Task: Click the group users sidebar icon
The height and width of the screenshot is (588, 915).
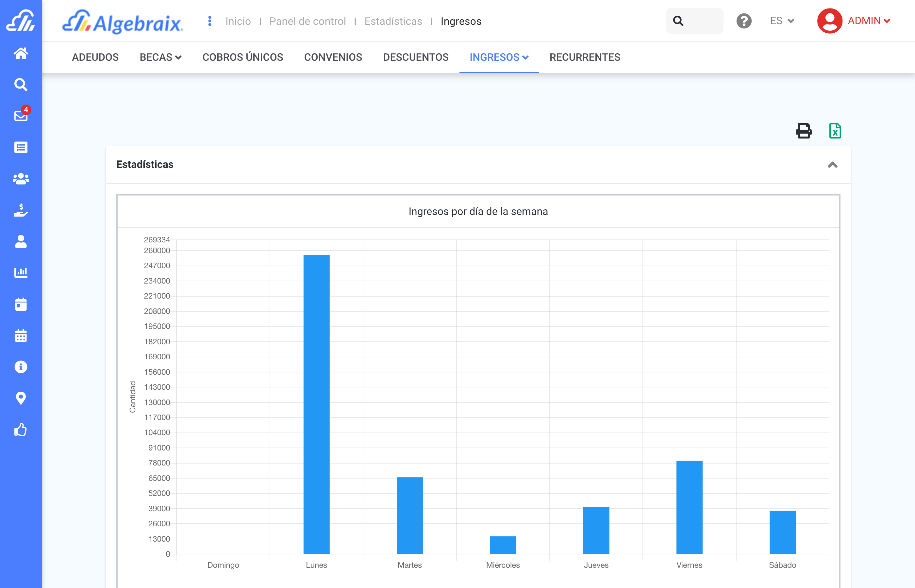Action: tap(21, 178)
